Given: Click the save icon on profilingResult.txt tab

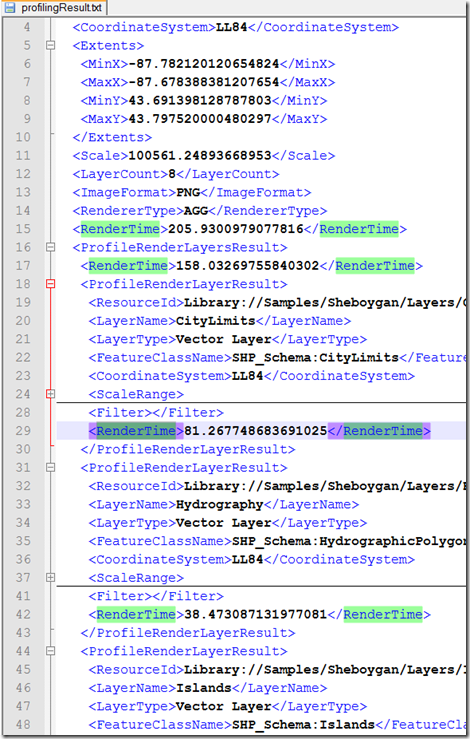Looking at the screenshot, I should (9, 8).
